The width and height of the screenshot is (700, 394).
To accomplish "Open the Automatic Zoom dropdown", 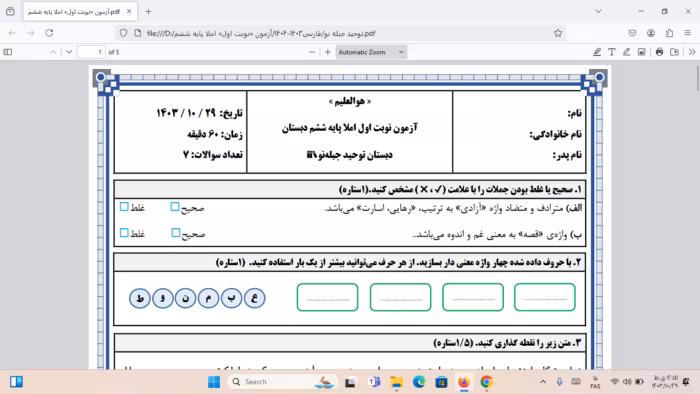I will coord(371,52).
